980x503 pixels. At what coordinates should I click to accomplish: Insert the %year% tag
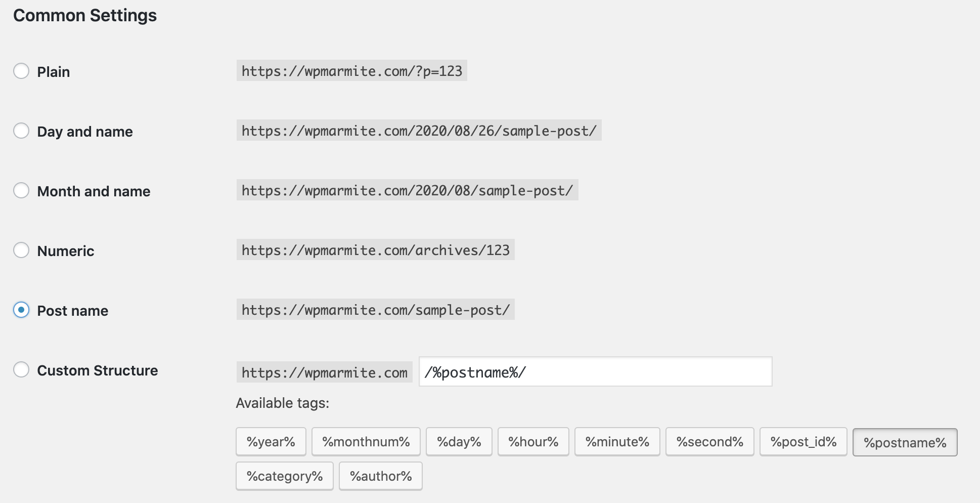(271, 441)
